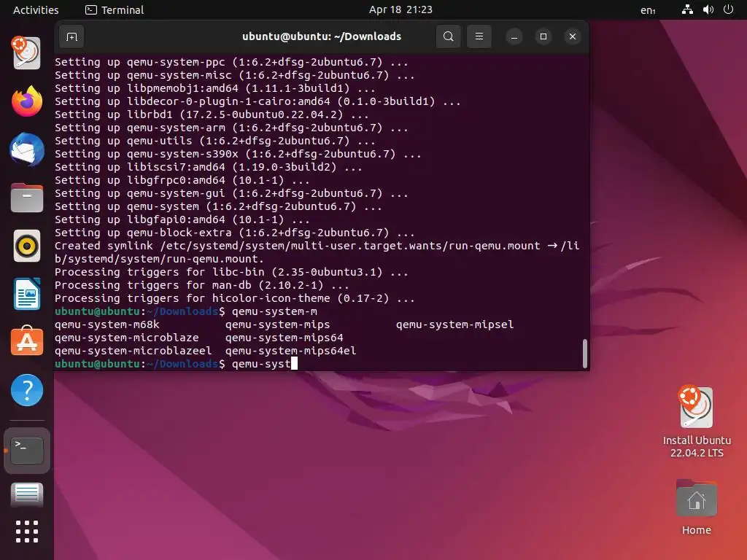Open the terminal search tool

[449, 36]
